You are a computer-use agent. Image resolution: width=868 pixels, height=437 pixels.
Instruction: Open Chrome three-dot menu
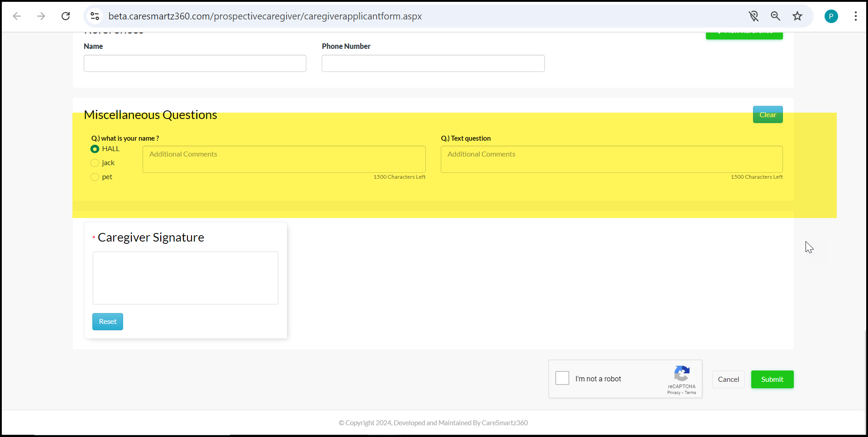855,16
